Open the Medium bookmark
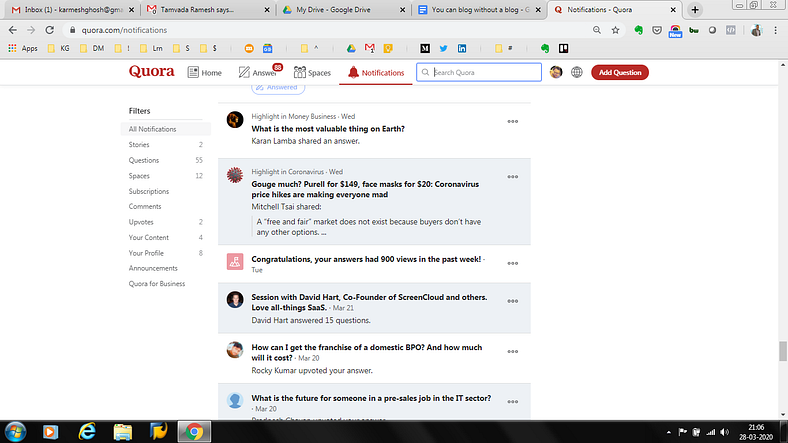788x443 pixels. tap(425, 48)
